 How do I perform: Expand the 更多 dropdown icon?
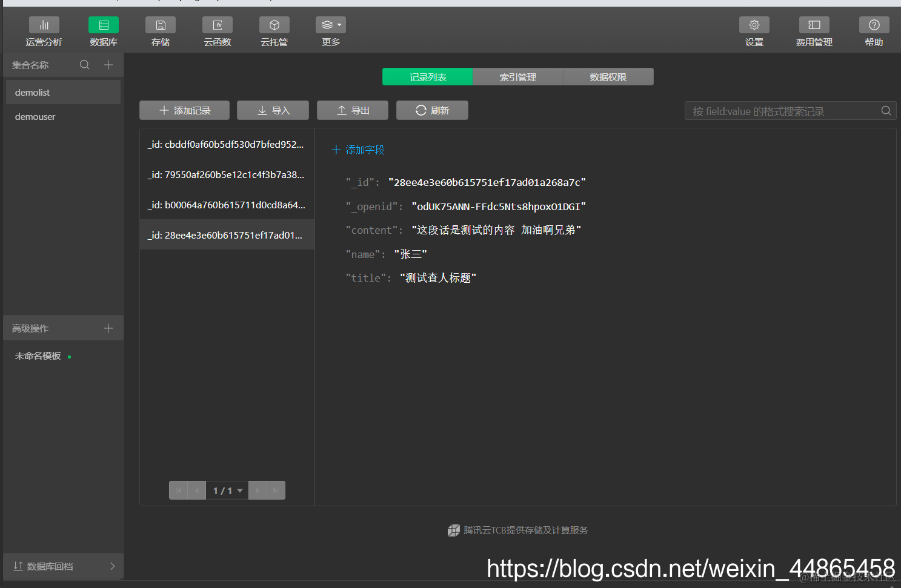[x=331, y=25]
